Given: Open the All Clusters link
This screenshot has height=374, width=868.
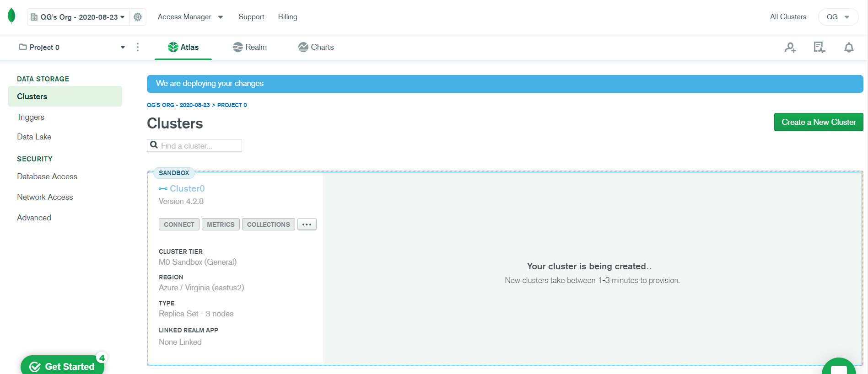Looking at the screenshot, I should point(788,17).
